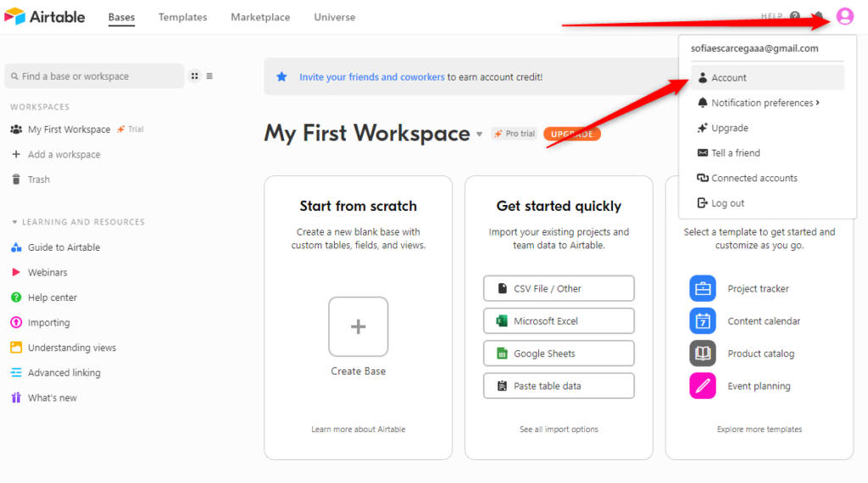Screen dimensions: 868x483
Task: Choose Paste table data
Action: point(559,386)
